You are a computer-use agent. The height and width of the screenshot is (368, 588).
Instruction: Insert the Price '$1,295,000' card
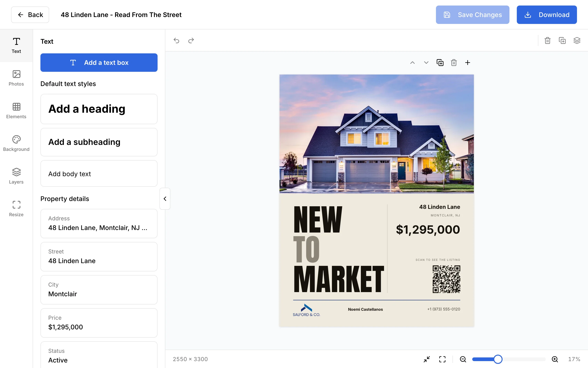click(x=99, y=323)
